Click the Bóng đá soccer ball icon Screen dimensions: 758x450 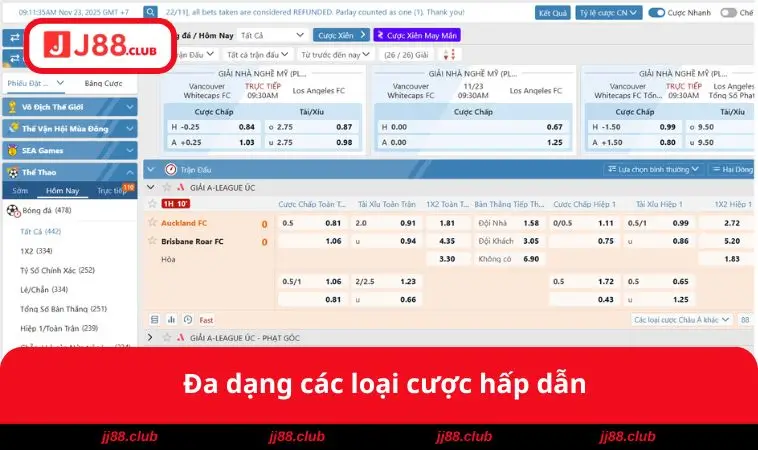pos(13,210)
